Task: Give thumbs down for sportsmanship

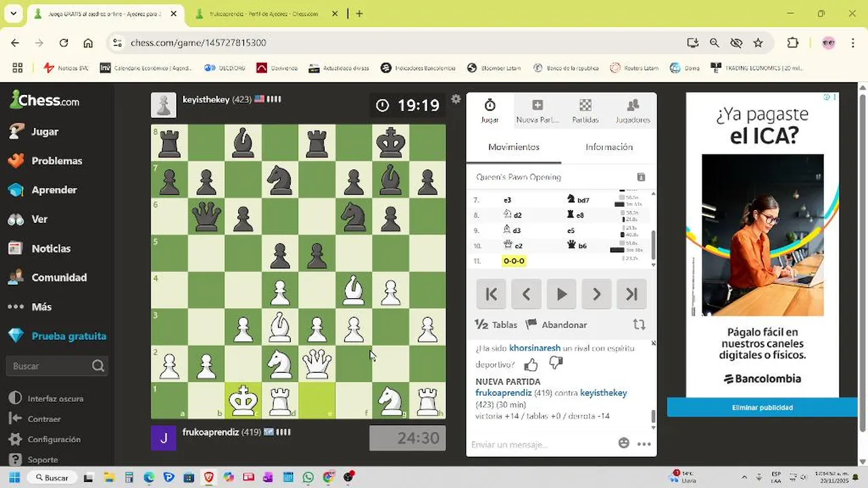Action: pyautogui.click(x=556, y=364)
